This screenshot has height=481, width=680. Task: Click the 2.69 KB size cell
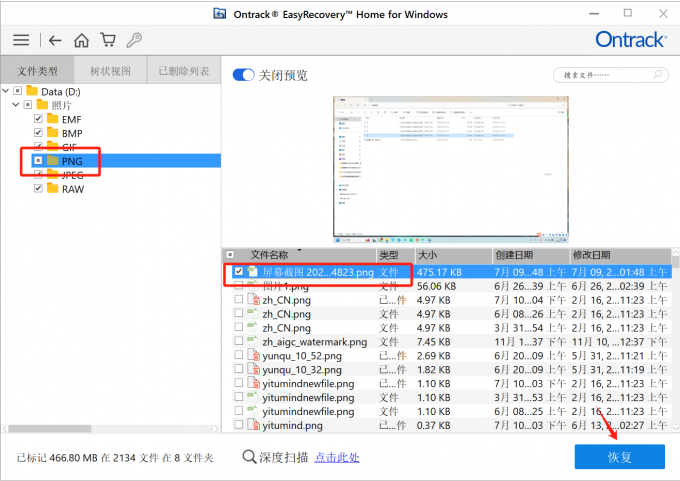click(x=433, y=356)
